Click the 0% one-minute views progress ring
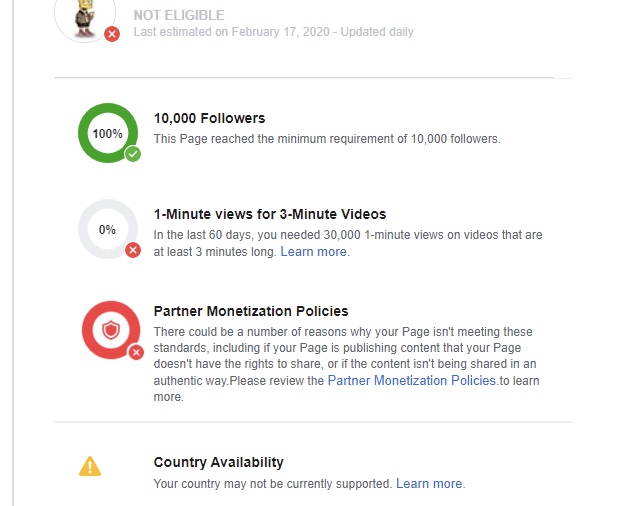 [x=108, y=229]
